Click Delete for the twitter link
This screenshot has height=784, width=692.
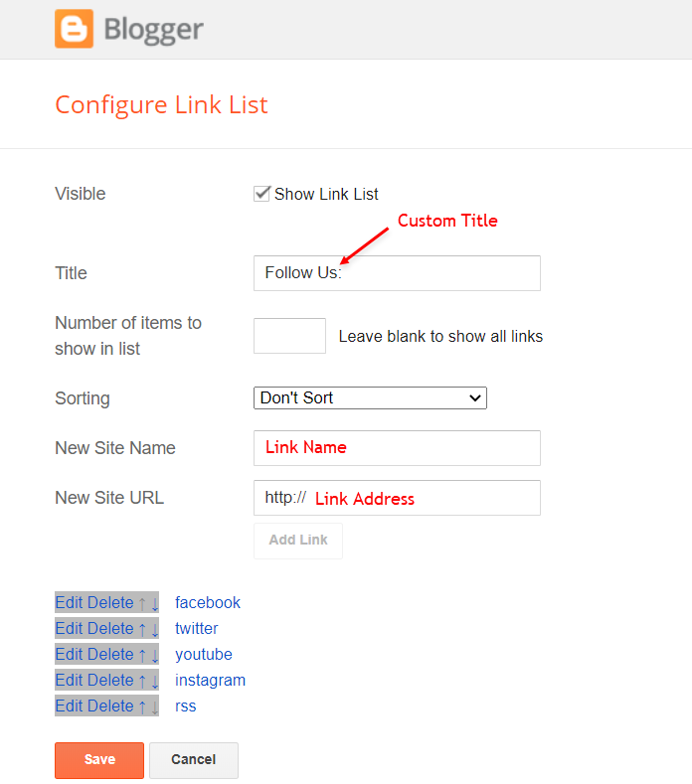[110, 629]
